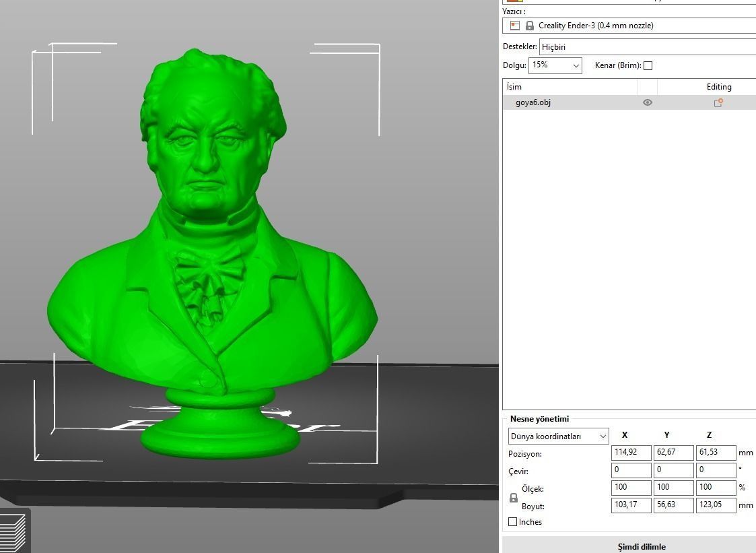The height and width of the screenshot is (553, 756).
Task: Click the Pozisyon Y field 62,67
Action: tap(674, 453)
